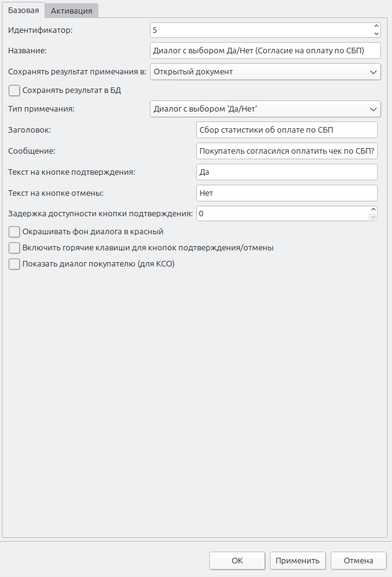This screenshot has width=392, height=577.
Task: Focus the cancel button text field 'Нет'
Action: pos(286,193)
